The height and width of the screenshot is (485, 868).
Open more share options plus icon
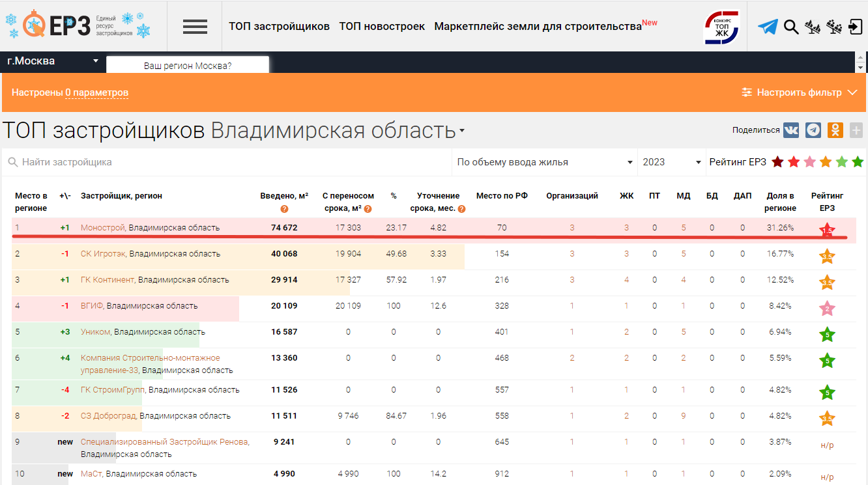856,130
